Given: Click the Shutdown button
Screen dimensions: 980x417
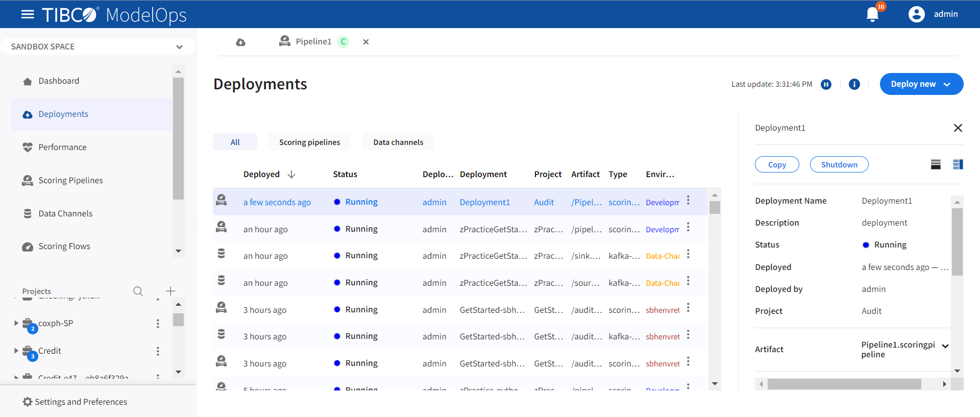Looking at the screenshot, I should [839, 164].
